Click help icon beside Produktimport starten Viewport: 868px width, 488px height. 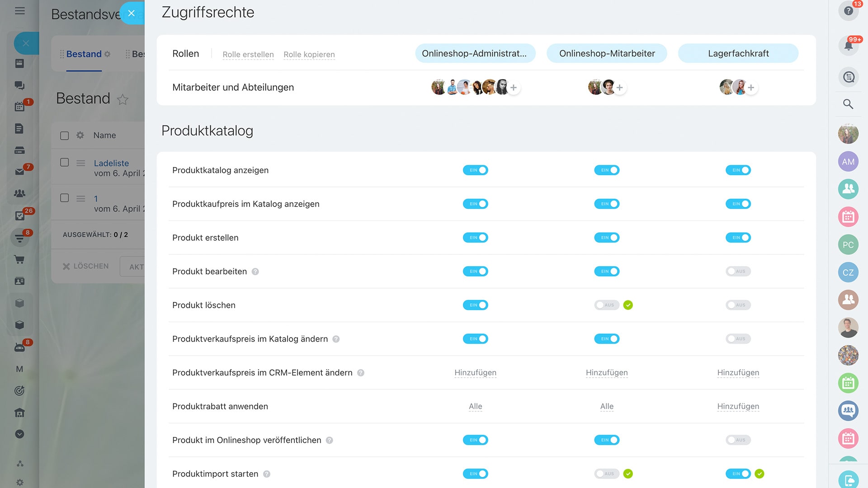tap(267, 474)
